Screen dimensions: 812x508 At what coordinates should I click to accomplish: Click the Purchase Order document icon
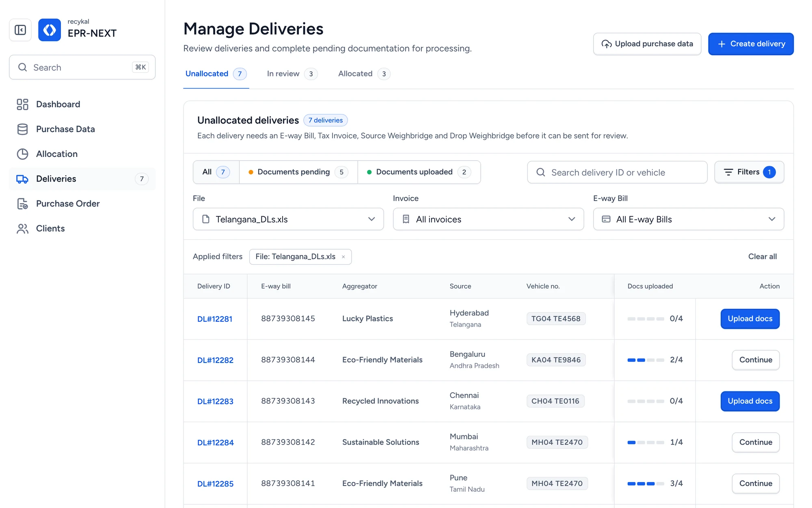click(22, 204)
